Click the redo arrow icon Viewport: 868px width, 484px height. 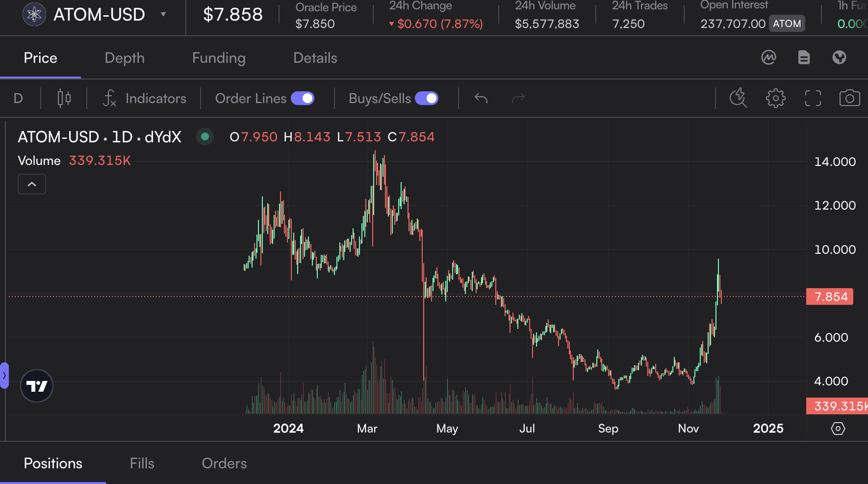pos(518,98)
